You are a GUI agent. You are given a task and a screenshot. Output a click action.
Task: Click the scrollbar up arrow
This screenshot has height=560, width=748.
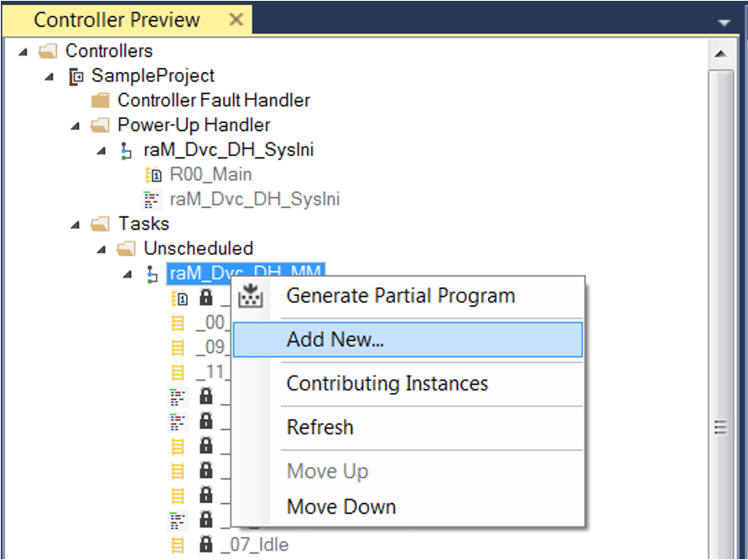[721, 54]
